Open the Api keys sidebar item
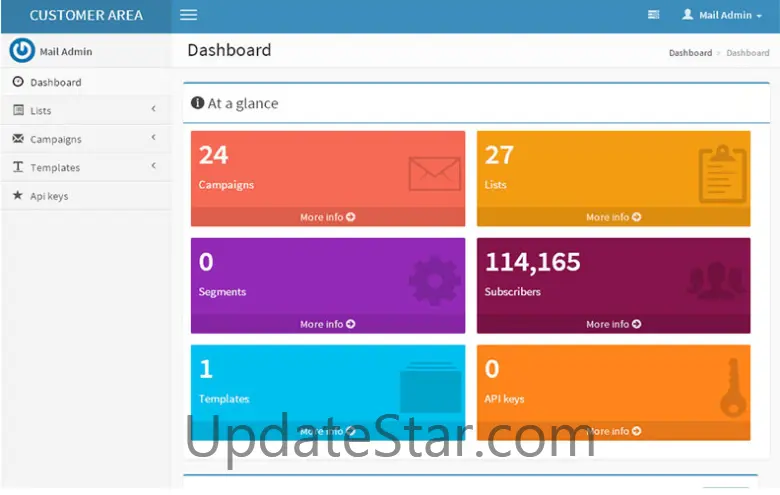 pos(86,196)
